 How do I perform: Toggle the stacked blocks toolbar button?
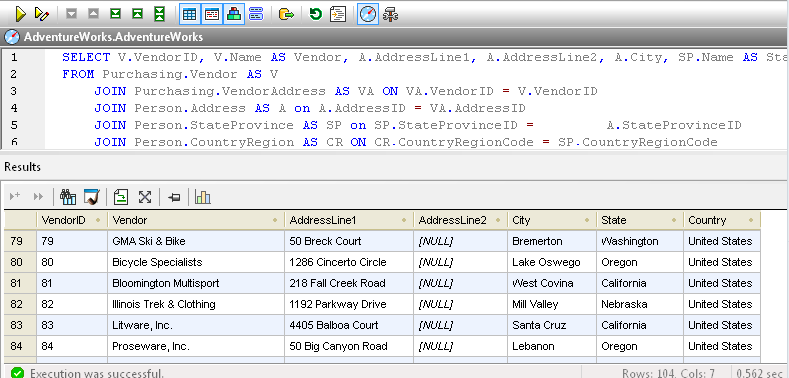pyautogui.click(x=234, y=14)
